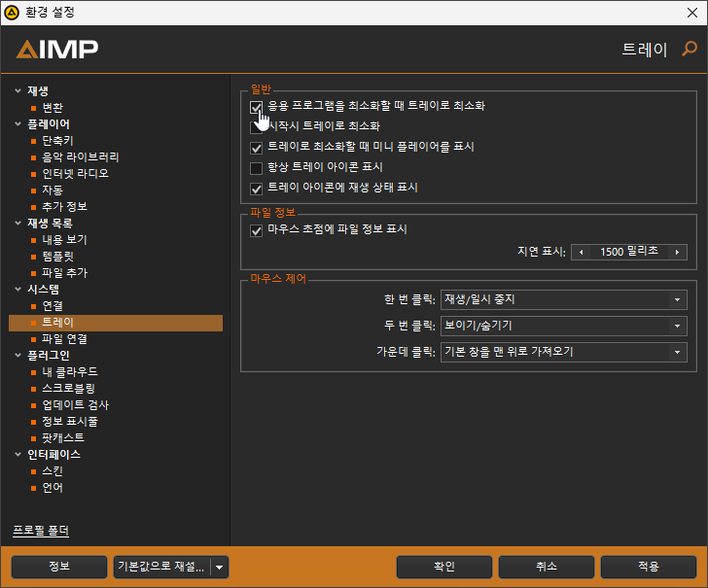The width and height of the screenshot is (708, 588).
Task: Enable 시작시 트레이로 최소화 checkbox
Action: 256,127
